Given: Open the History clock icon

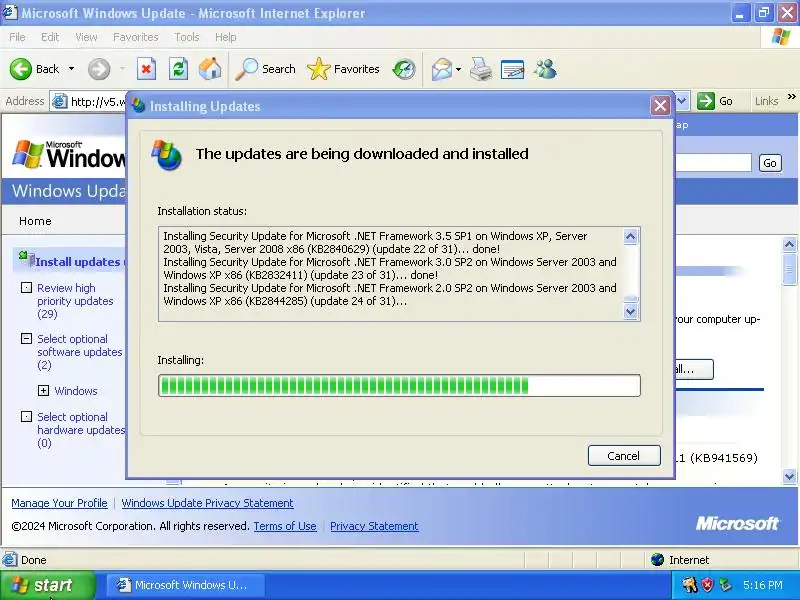Looking at the screenshot, I should 404,69.
